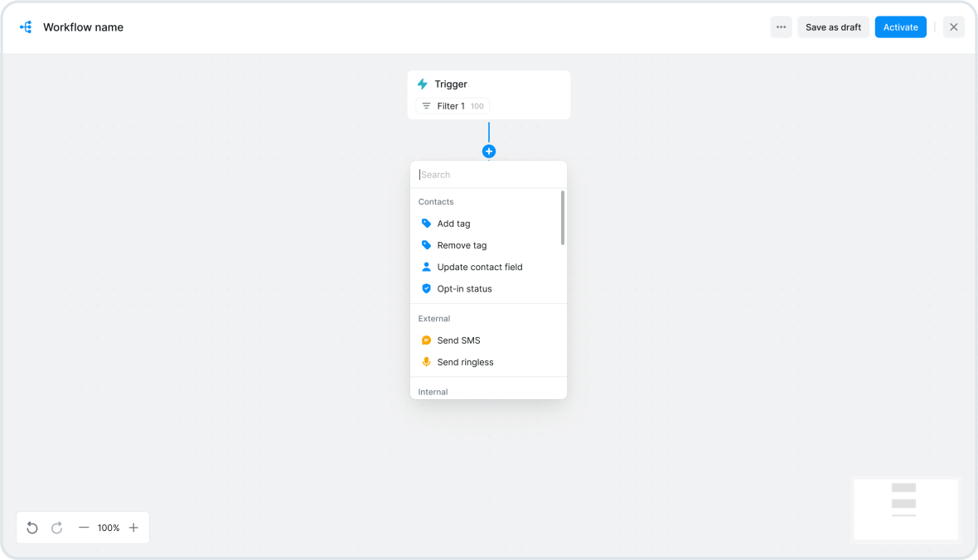Click the redo arrow icon

[x=56, y=528]
